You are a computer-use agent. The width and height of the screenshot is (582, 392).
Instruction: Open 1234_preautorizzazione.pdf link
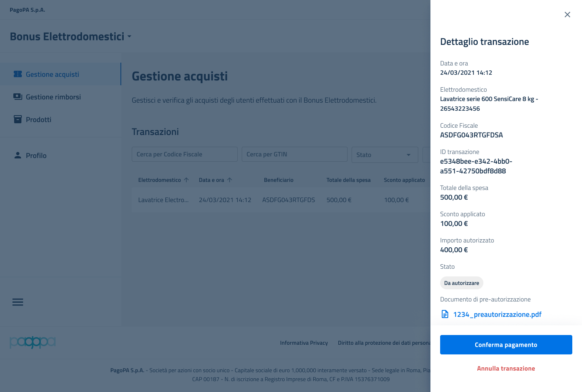(x=497, y=314)
